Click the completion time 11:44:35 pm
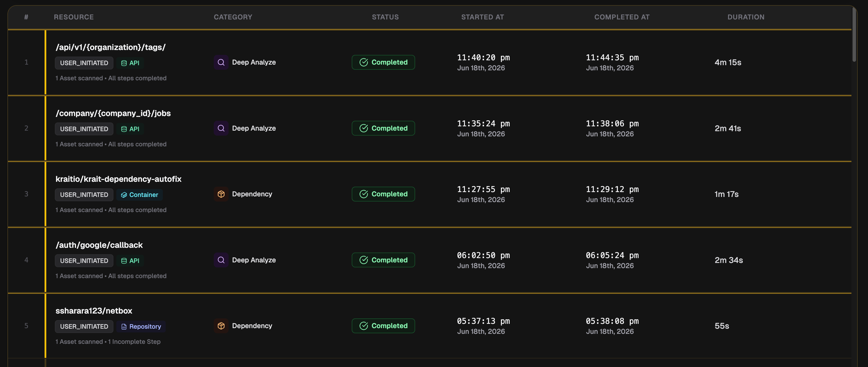 coord(612,58)
